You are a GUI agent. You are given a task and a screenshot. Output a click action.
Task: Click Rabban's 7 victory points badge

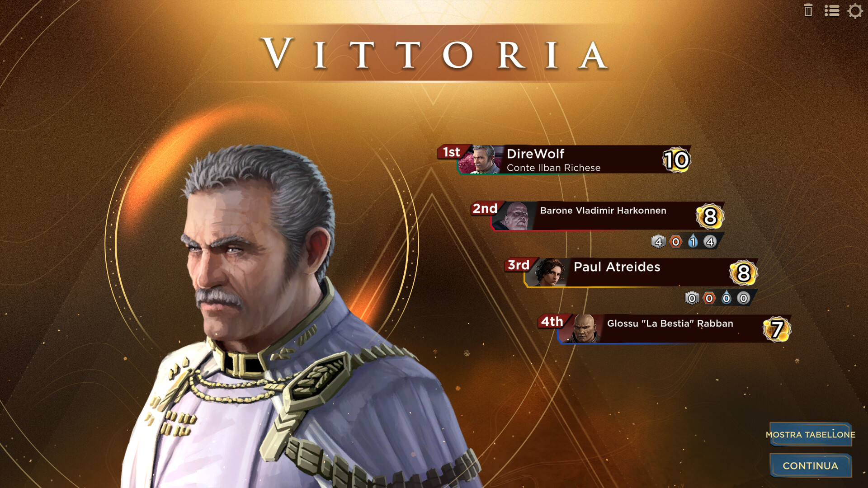pos(777,329)
